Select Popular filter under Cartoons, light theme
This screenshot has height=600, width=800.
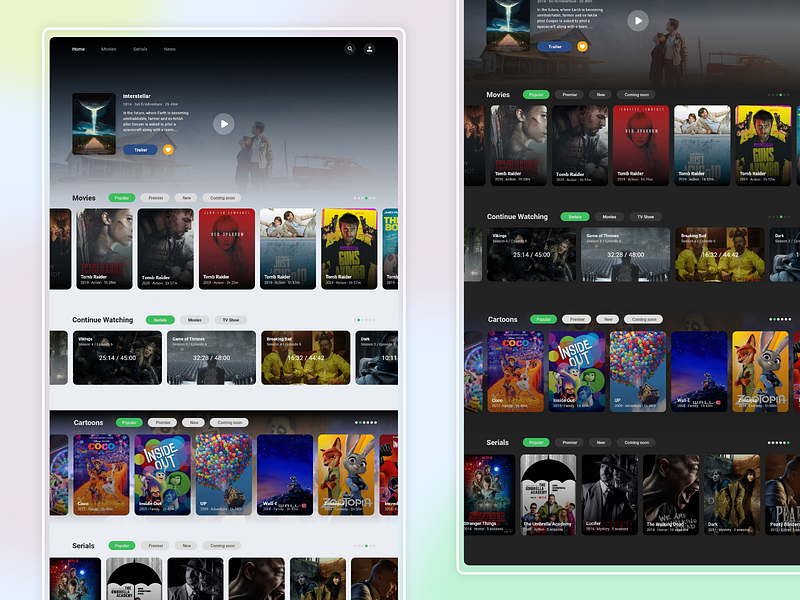pos(129,422)
